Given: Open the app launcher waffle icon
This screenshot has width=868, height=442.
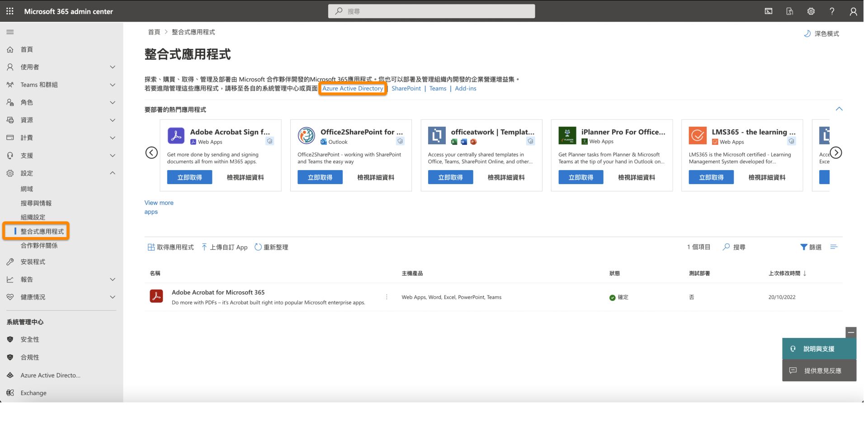Looking at the screenshot, I should point(10,11).
